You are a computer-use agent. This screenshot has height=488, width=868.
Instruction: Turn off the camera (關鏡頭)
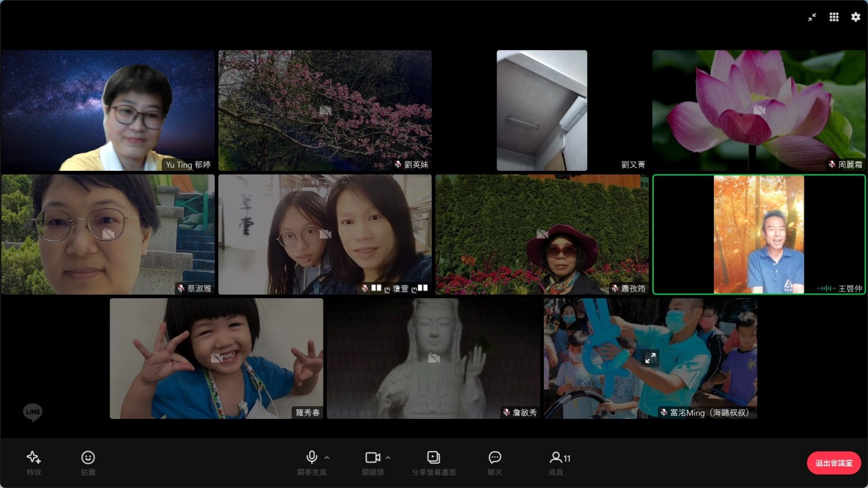(x=372, y=457)
